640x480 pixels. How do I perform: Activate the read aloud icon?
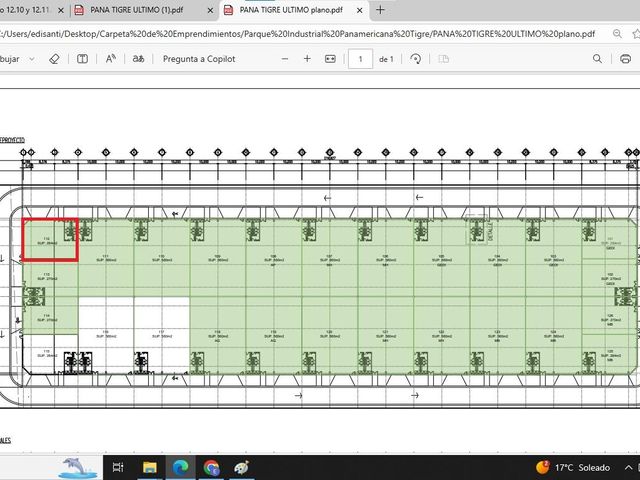point(111,59)
